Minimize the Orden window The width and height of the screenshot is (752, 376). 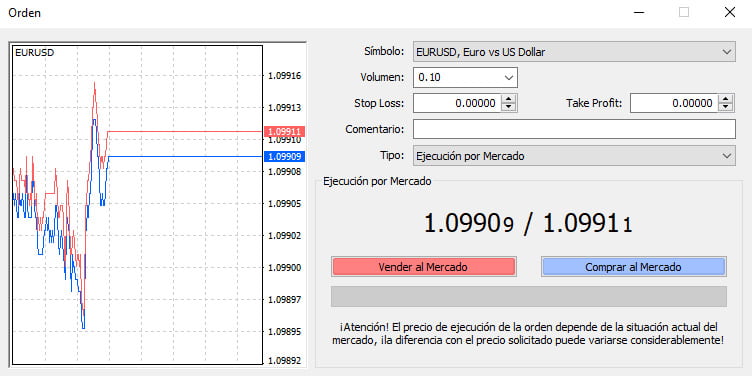point(638,12)
